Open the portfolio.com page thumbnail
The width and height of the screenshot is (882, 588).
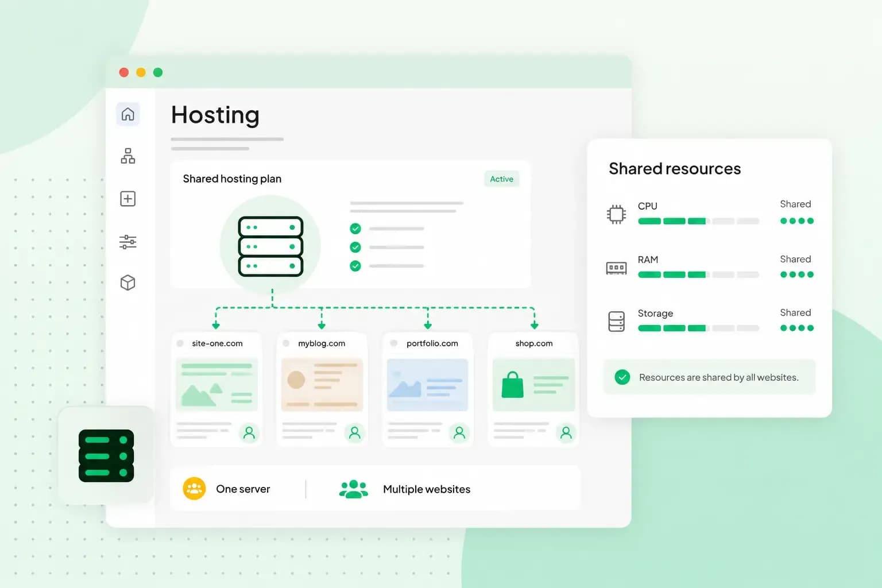pos(428,385)
